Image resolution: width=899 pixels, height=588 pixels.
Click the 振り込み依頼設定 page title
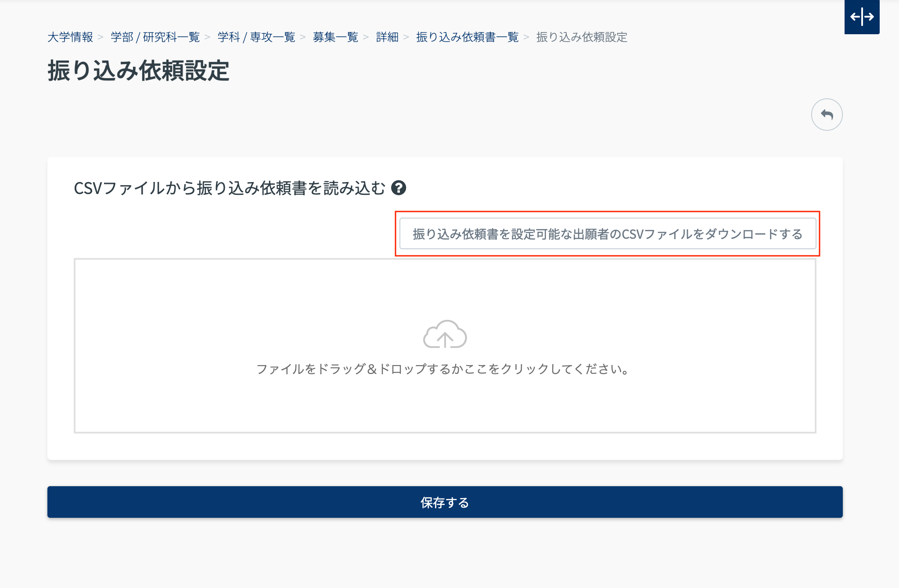138,71
